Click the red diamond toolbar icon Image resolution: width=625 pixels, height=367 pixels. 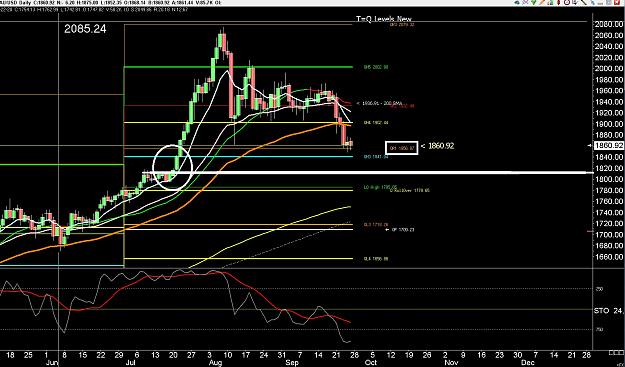tap(558, 2)
